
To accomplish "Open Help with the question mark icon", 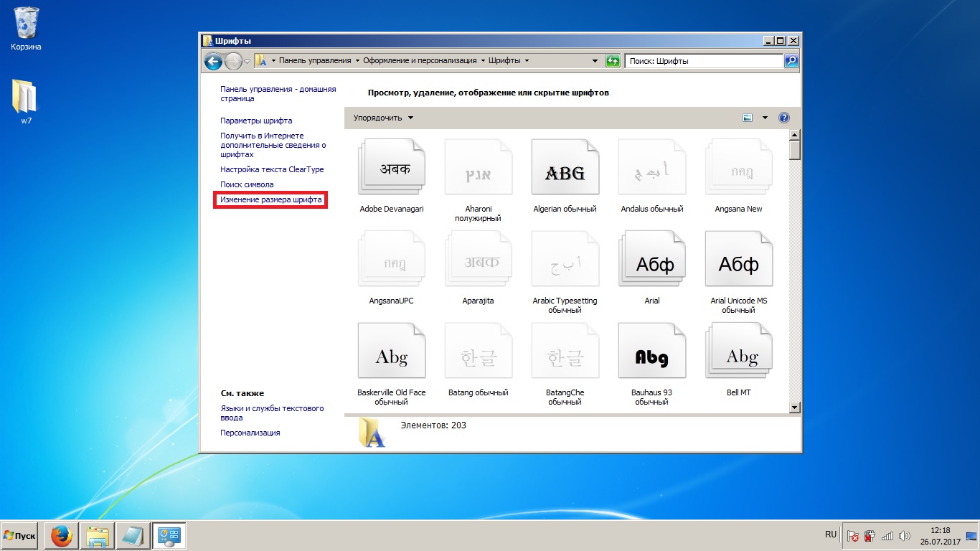I will (783, 118).
